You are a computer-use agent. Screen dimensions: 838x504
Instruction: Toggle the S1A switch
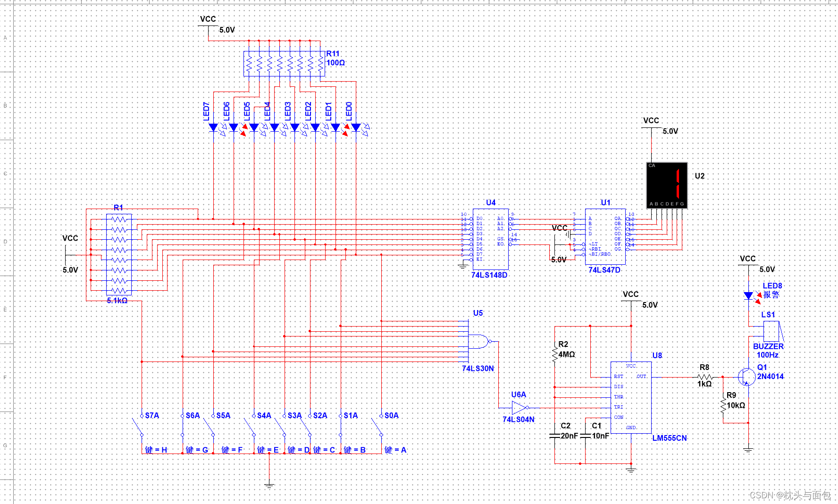tap(341, 426)
